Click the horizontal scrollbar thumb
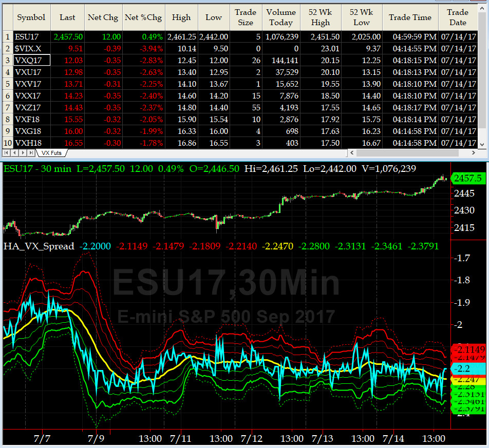This screenshot has height=448, width=489. tap(407, 152)
